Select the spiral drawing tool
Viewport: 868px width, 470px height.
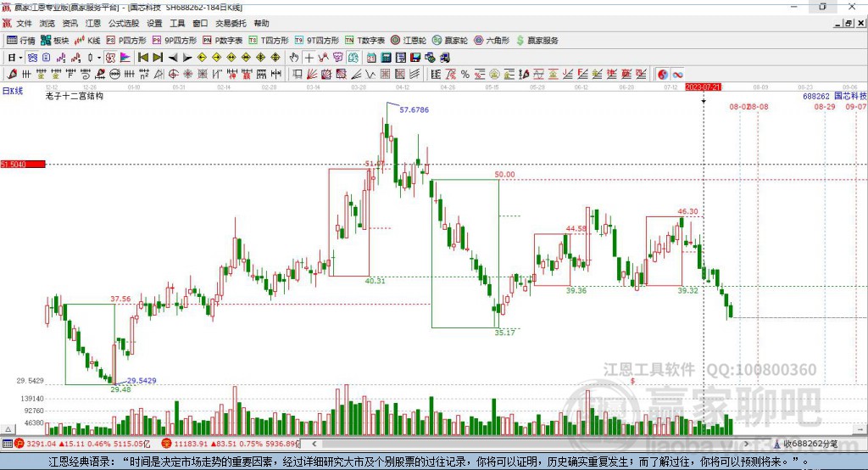(86, 75)
